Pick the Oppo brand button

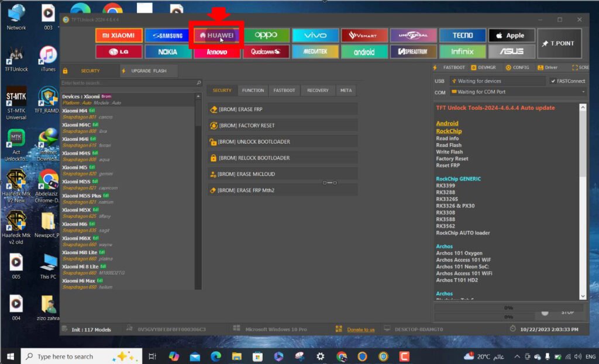pos(266,36)
